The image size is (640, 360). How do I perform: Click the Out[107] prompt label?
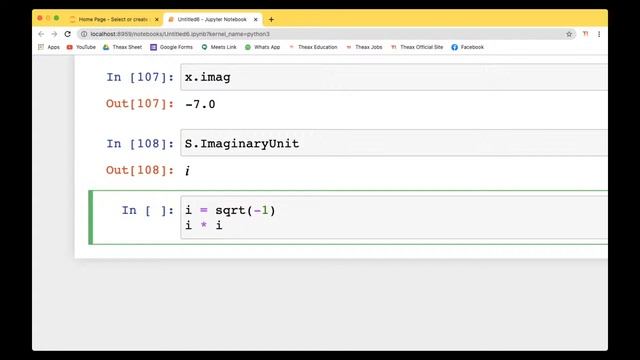pos(140,104)
